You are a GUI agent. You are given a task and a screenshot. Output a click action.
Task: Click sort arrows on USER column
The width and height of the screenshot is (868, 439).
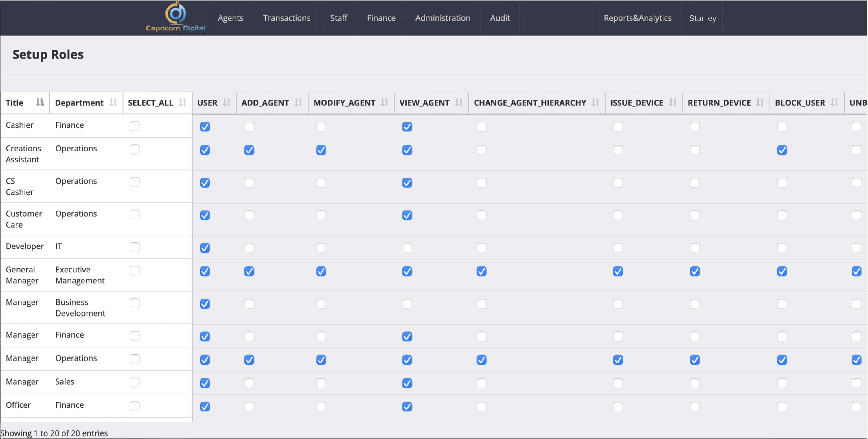point(227,103)
